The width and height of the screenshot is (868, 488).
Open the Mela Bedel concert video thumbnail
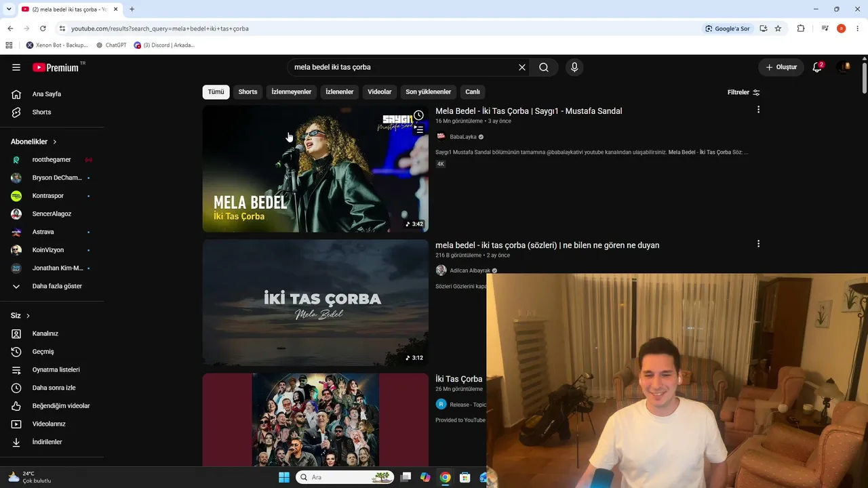tap(315, 169)
